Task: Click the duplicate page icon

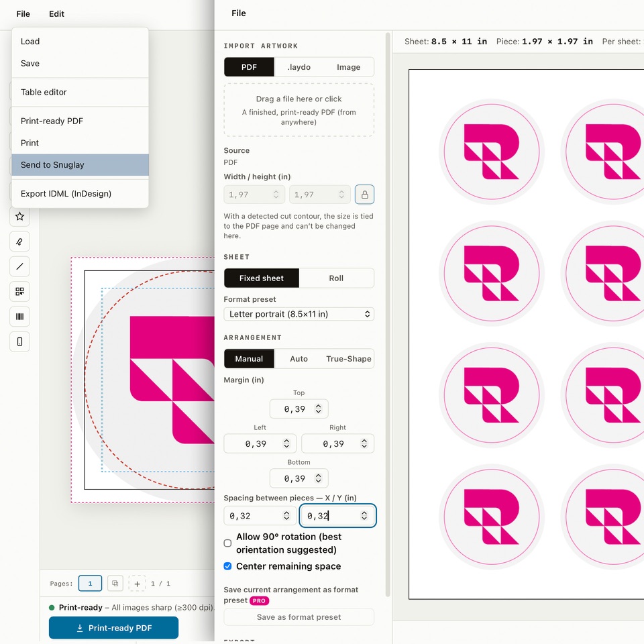Action: tap(115, 583)
